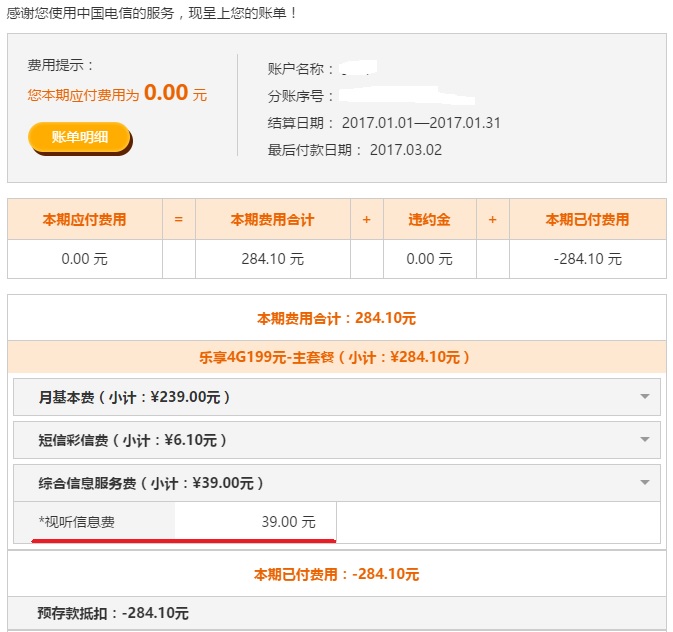Click the *视听信息费 item label
The image size is (673, 632).
pyautogui.click(x=77, y=522)
